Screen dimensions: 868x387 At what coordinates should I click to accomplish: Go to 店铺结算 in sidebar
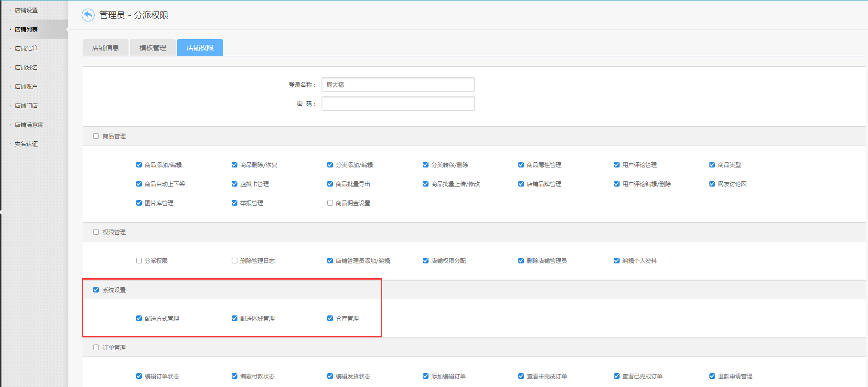coord(26,48)
